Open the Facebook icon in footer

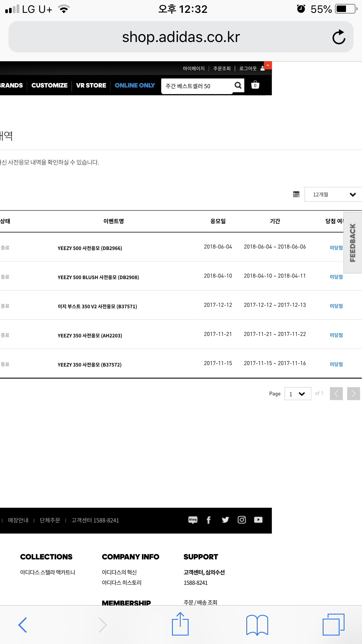(209, 520)
